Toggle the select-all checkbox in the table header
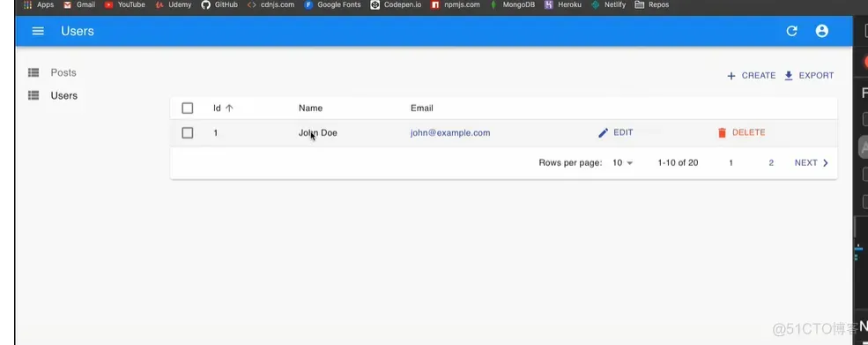This screenshot has height=345, width=868. (x=188, y=109)
